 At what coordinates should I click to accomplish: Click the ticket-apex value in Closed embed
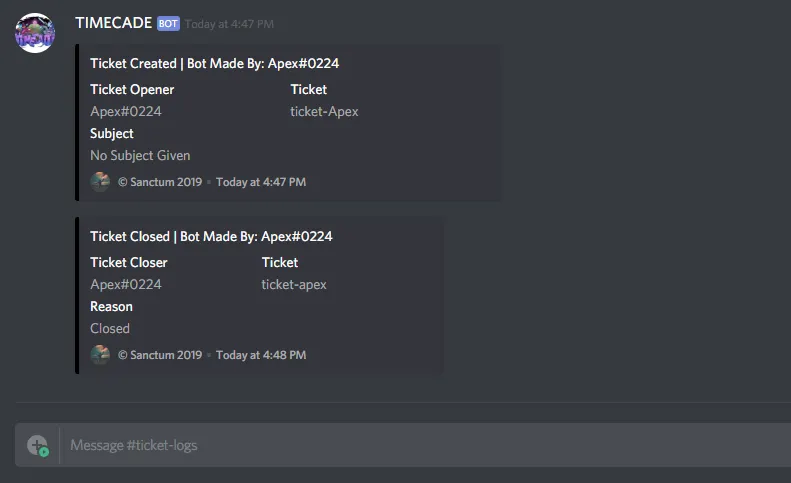point(294,285)
